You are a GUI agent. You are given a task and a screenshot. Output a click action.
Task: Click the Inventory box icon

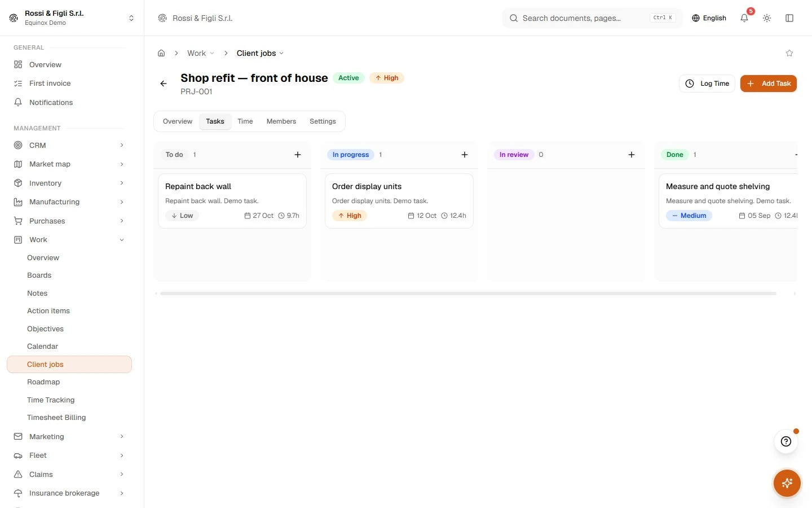(x=18, y=183)
